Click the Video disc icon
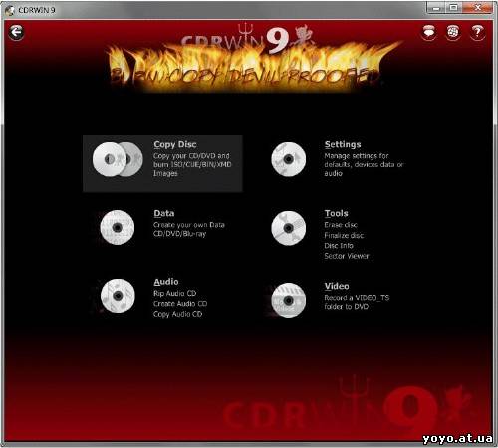Viewport: 498px width, 448px height. point(288,300)
